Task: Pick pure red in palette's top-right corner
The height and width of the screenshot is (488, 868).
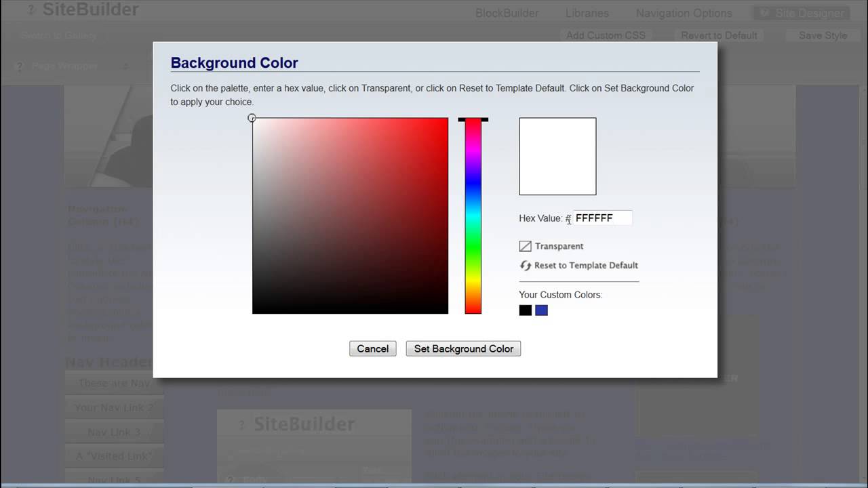Action: click(446, 119)
